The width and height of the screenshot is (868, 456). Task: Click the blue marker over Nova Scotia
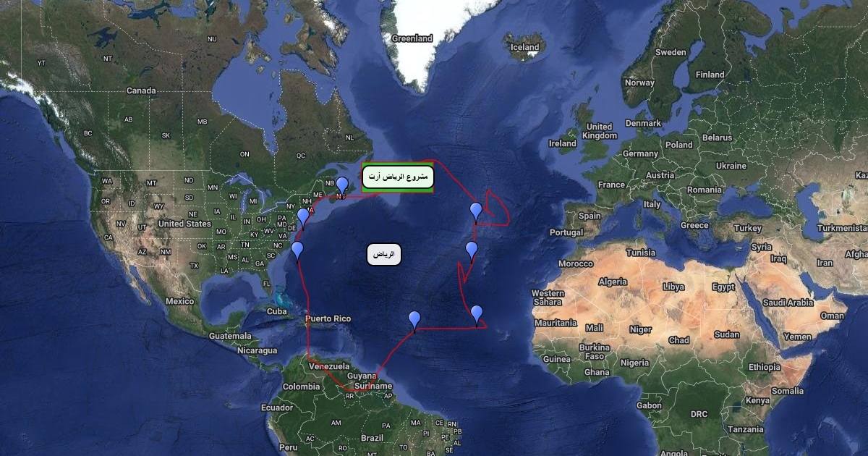point(342,185)
